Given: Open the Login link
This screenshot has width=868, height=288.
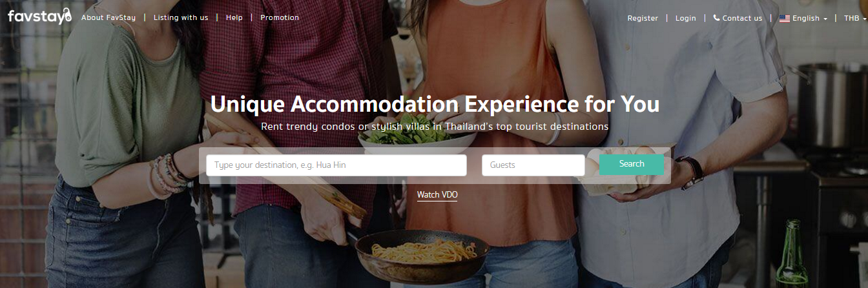Looking at the screenshot, I should (x=686, y=18).
